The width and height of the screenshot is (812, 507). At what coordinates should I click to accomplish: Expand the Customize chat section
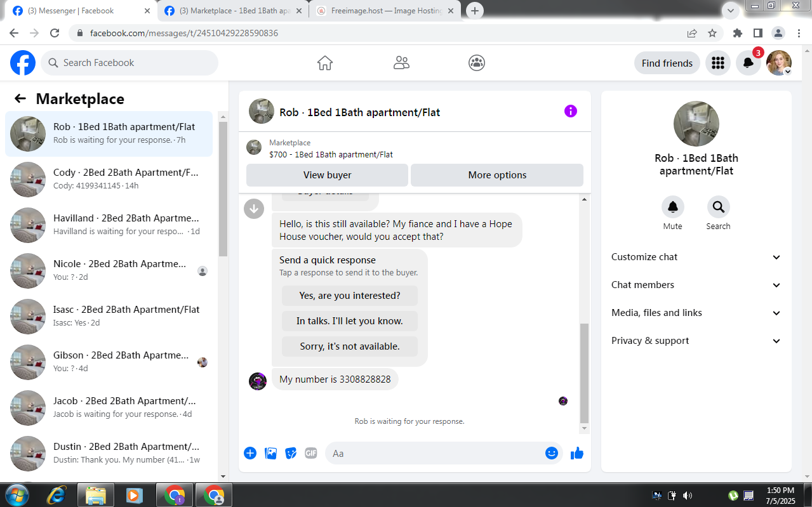(696, 257)
